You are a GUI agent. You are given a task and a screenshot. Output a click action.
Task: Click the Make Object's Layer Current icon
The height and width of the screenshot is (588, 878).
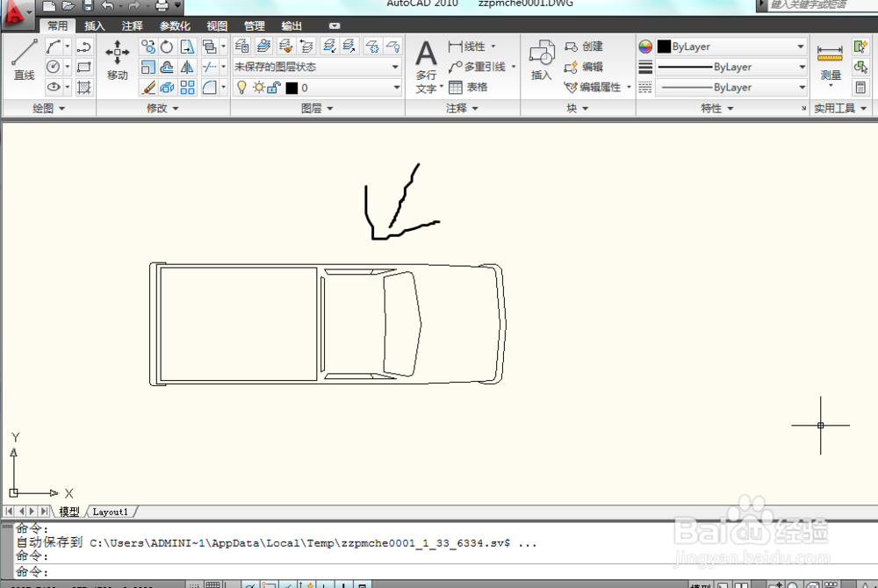(x=263, y=46)
